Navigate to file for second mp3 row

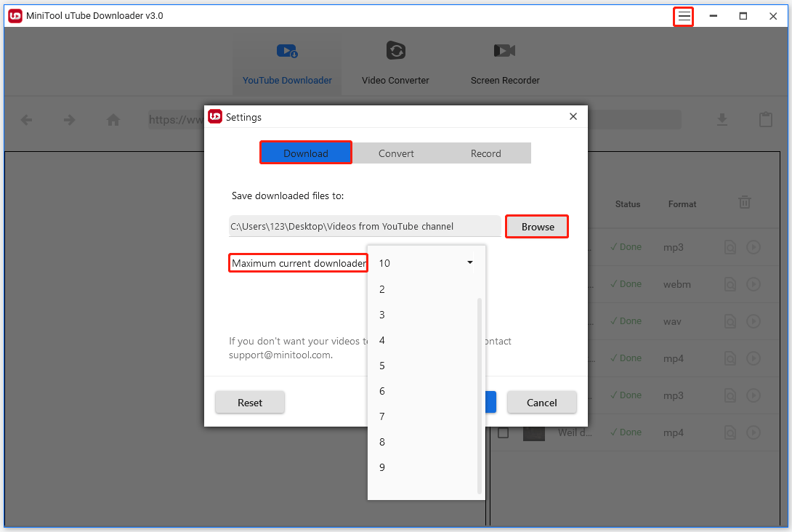[x=730, y=395]
